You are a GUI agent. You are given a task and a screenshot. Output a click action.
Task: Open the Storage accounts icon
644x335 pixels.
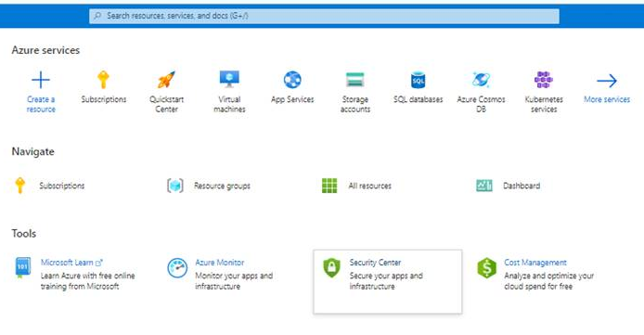[x=354, y=80]
